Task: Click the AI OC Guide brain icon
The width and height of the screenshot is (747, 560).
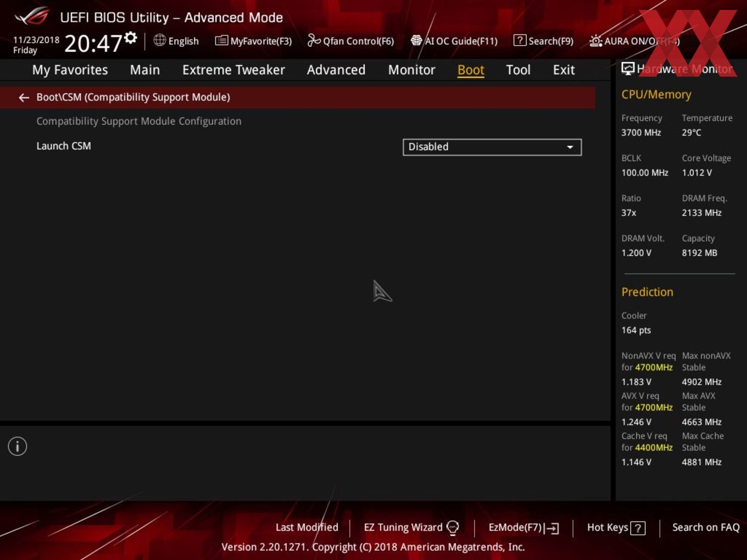Action: (416, 41)
